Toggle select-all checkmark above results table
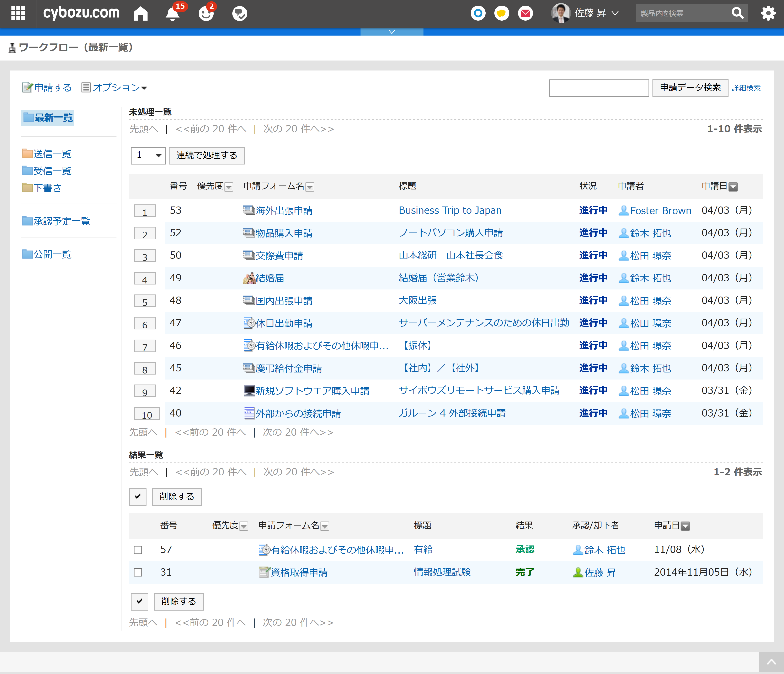The width and height of the screenshot is (784, 674). (138, 496)
